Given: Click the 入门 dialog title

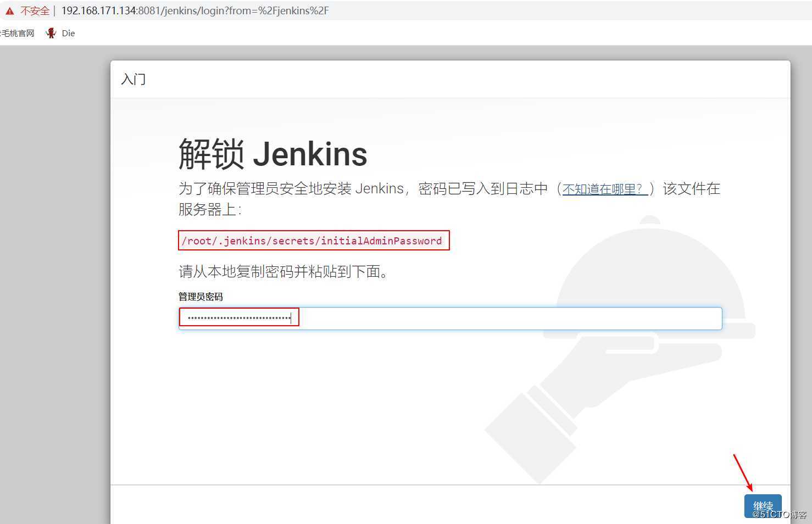Looking at the screenshot, I should 133,79.
